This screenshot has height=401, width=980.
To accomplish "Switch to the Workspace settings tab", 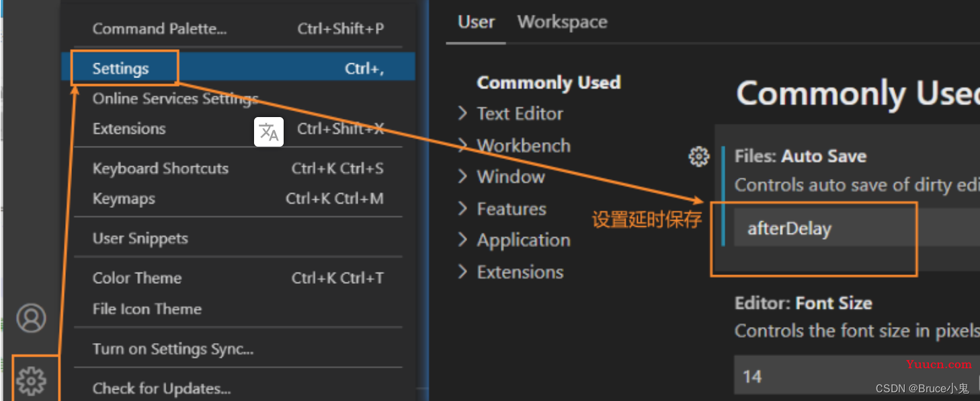I will (562, 22).
